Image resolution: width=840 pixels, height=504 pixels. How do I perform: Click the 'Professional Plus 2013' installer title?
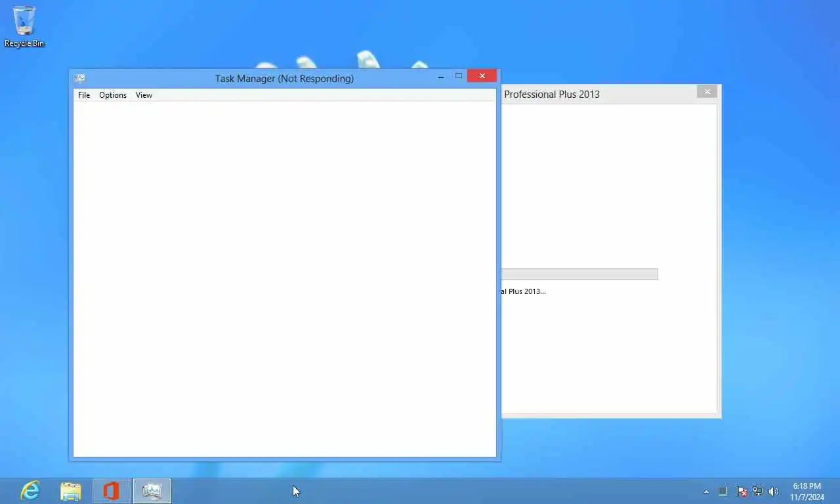coord(552,94)
